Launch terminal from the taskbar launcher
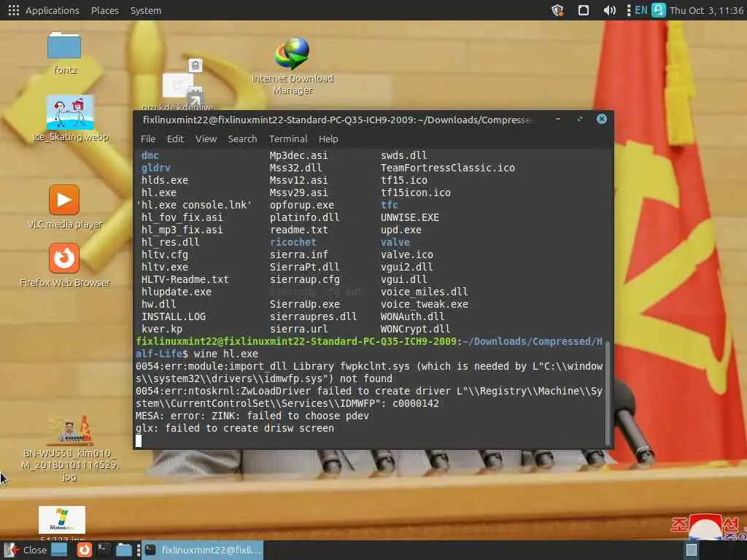This screenshot has height=560, width=747. tap(104, 550)
